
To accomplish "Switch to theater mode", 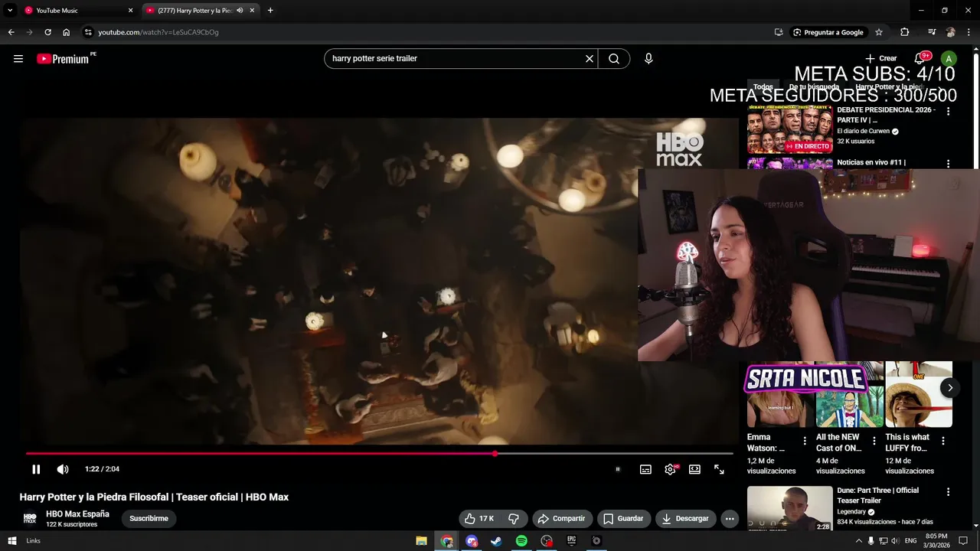I will (x=694, y=469).
